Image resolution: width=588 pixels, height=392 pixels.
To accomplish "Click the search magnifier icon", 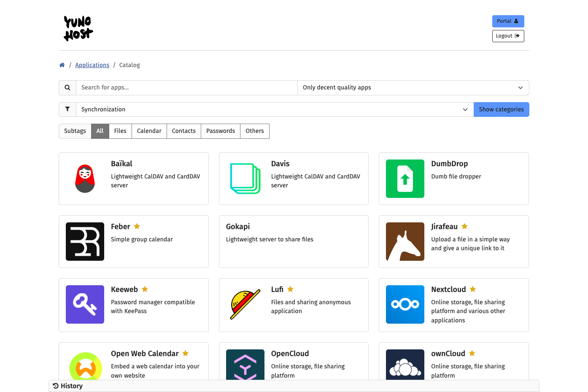I will (67, 88).
